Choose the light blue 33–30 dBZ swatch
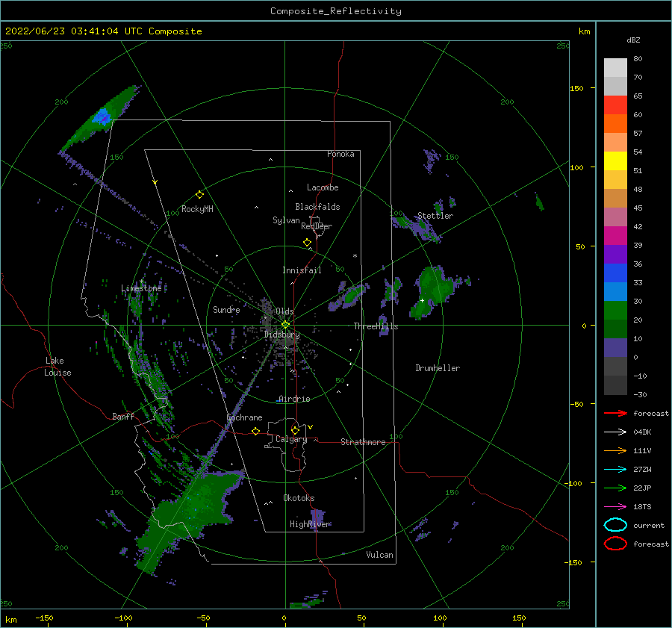672x628 pixels. [615, 291]
